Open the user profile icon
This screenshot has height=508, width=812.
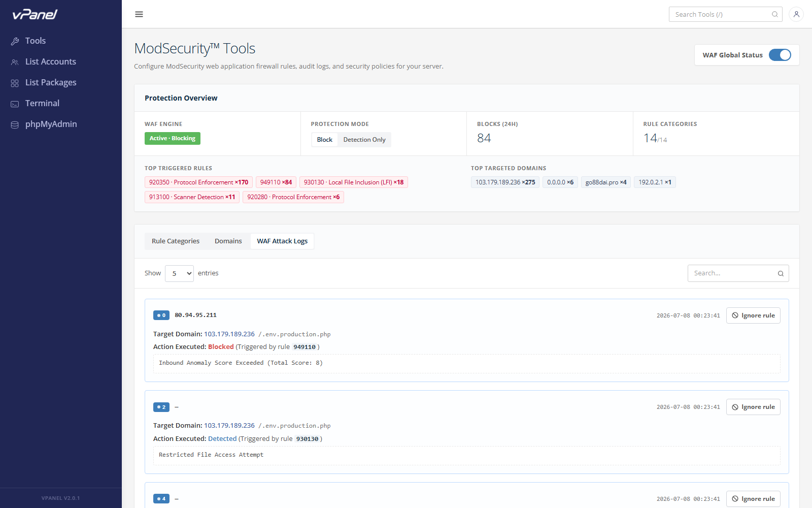tap(797, 14)
